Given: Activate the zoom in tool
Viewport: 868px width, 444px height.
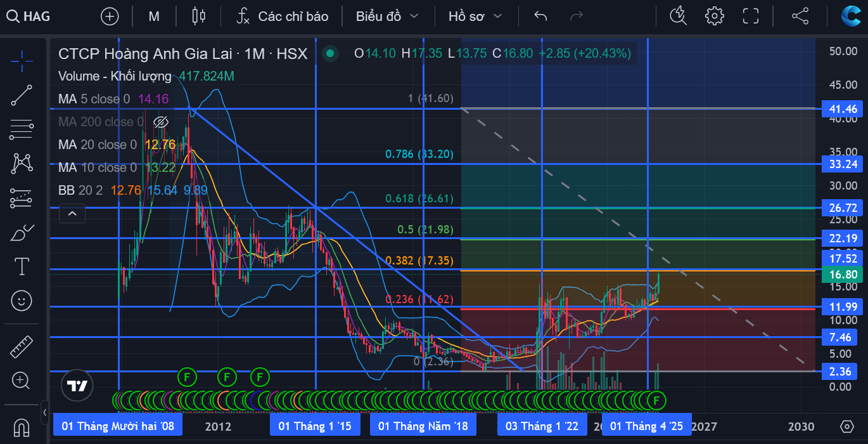Looking at the screenshot, I should pos(22,381).
